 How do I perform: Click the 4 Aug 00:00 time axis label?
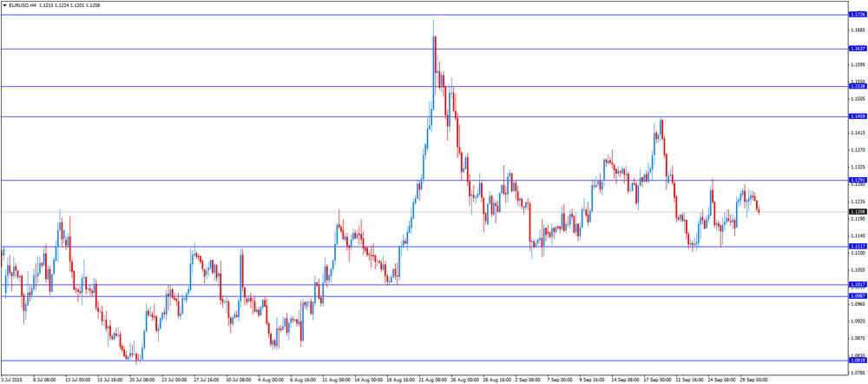tap(271, 381)
